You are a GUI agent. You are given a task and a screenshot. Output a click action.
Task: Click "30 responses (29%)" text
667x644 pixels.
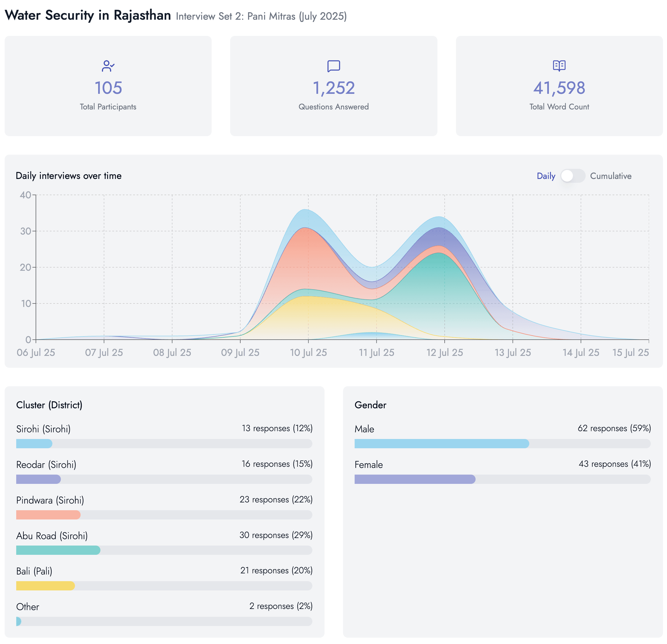tap(276, 535)
